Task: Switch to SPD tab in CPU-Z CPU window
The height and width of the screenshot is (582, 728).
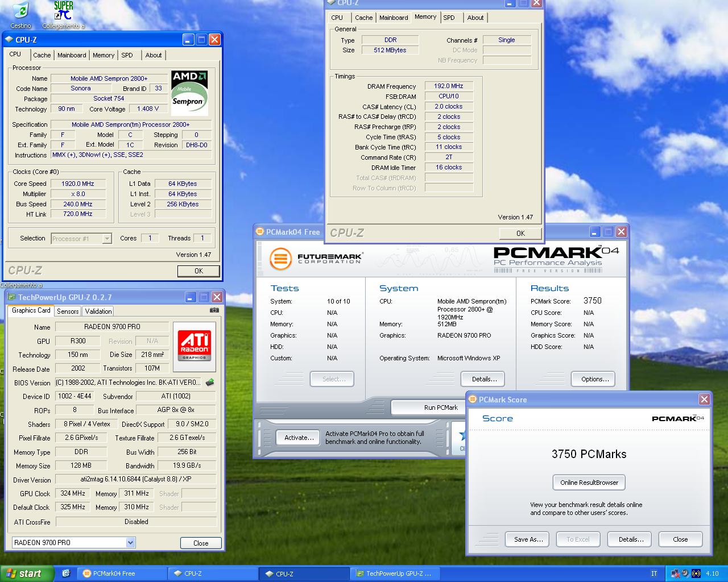Action: (x=127, y=55)
